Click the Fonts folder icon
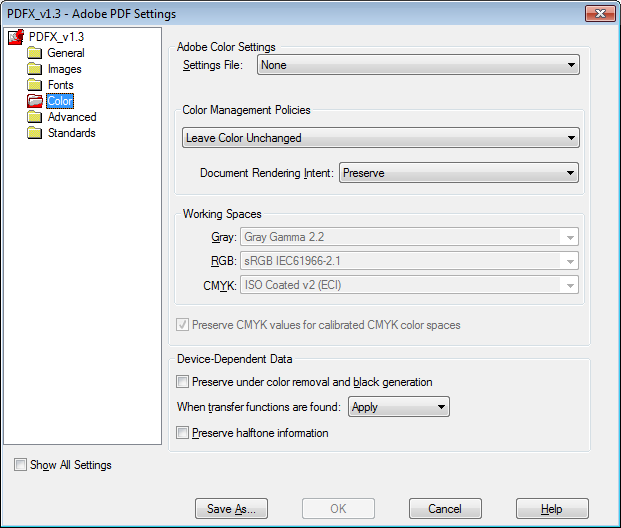This screenshot has height=528, width=621. 34,85
